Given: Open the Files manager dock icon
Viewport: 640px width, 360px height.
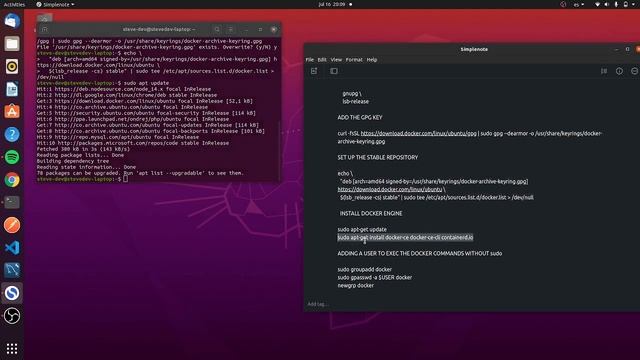Looking at the screenshot, I should (x=12, y=43).
